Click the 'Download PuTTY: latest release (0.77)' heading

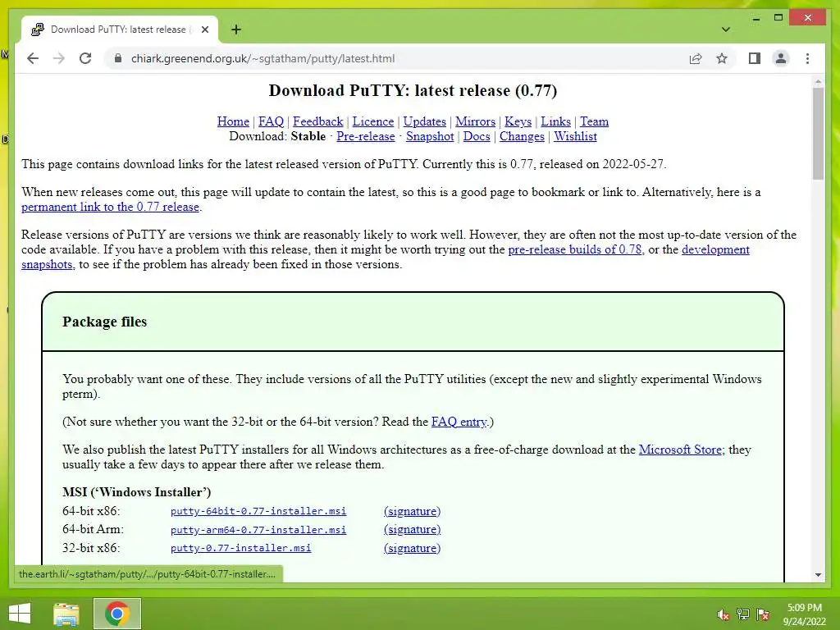[x=413, y=90]
